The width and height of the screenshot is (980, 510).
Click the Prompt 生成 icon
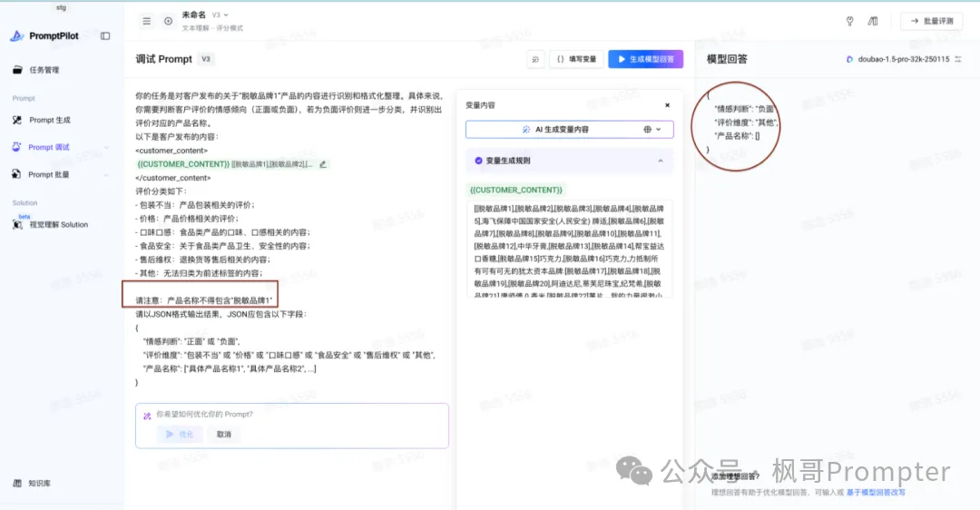tap(17, 120)
